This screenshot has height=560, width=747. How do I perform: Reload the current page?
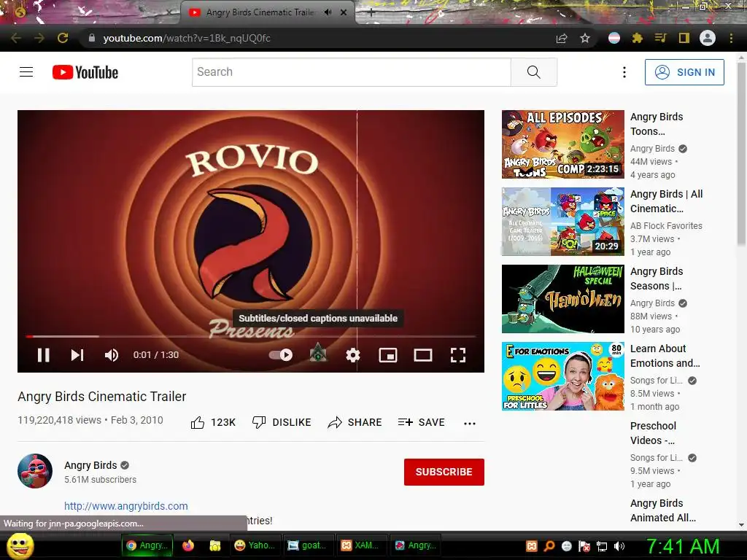[63, 38]
